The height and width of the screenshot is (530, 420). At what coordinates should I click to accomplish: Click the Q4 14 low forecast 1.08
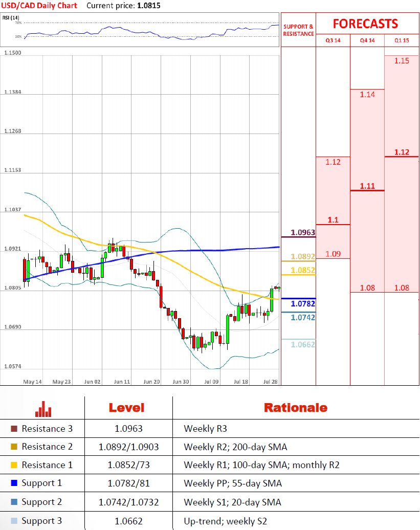click(x=367, y=288)
